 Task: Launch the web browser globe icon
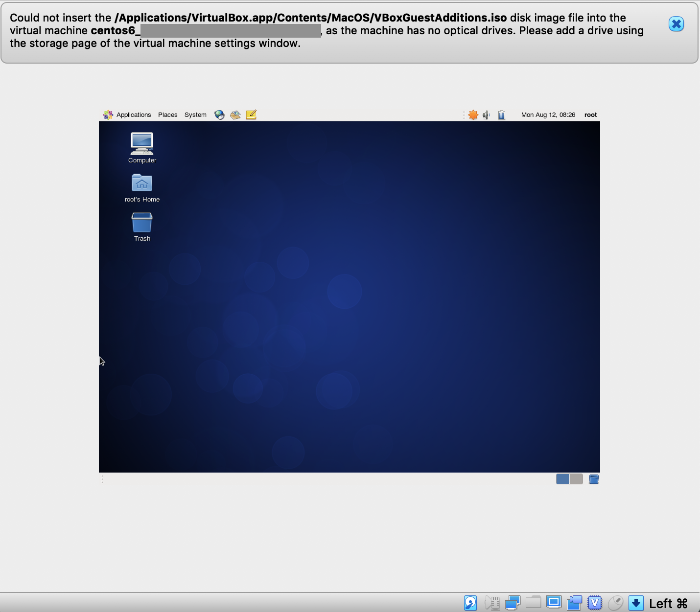(219, 115)
